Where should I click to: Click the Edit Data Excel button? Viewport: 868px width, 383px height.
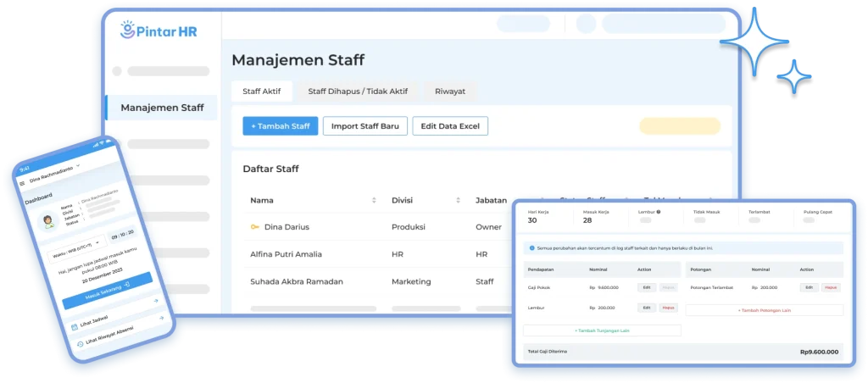coord(450,126)
